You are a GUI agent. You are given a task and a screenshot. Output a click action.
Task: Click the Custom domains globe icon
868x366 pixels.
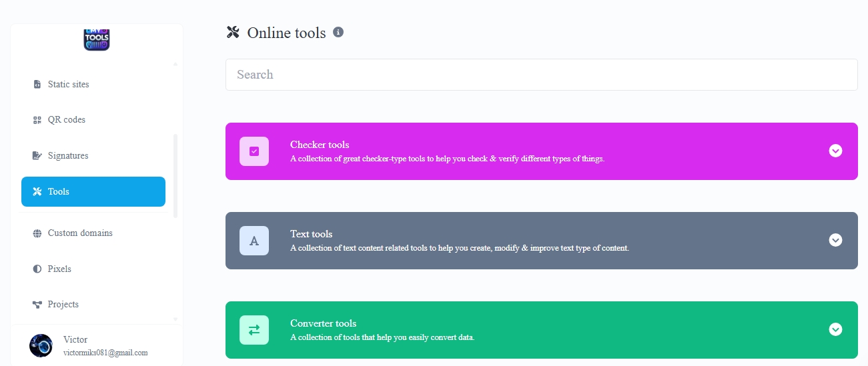(37, 233)
